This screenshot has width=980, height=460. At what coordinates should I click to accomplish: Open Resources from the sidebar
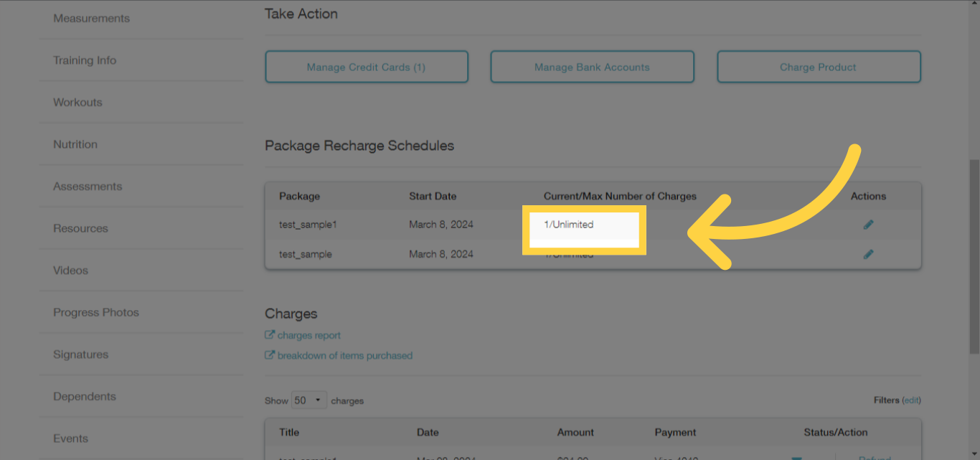pyautogui.click(x=80, y=228)
